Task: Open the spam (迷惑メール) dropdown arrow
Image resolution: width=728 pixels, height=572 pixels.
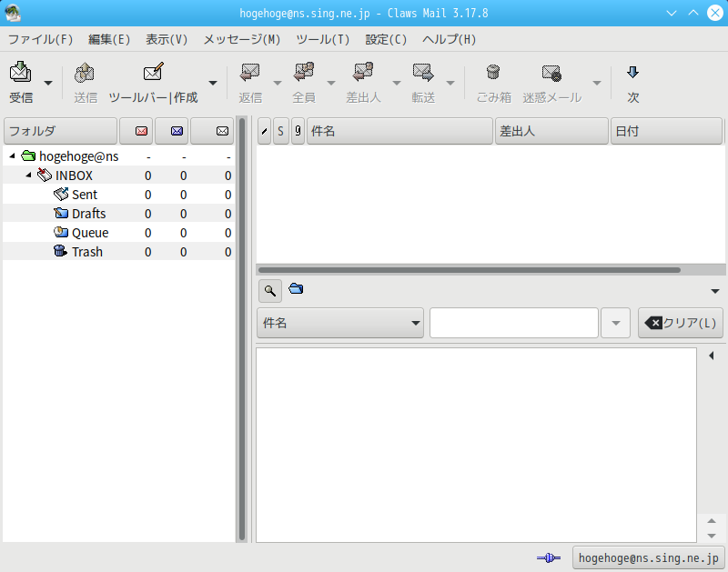Action: [x=597, y=83]
